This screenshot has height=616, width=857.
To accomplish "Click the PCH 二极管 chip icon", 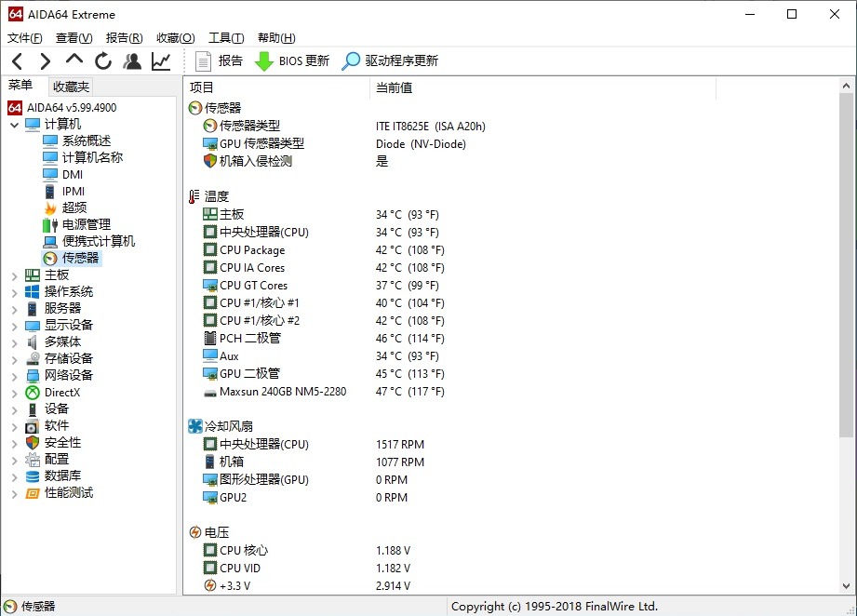I will pos(210,339).
